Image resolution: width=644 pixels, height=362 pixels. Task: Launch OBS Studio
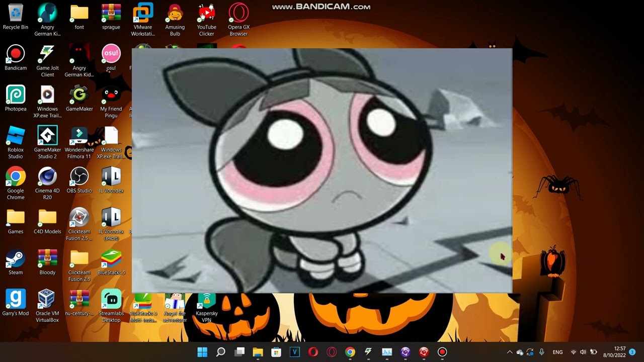79,180
